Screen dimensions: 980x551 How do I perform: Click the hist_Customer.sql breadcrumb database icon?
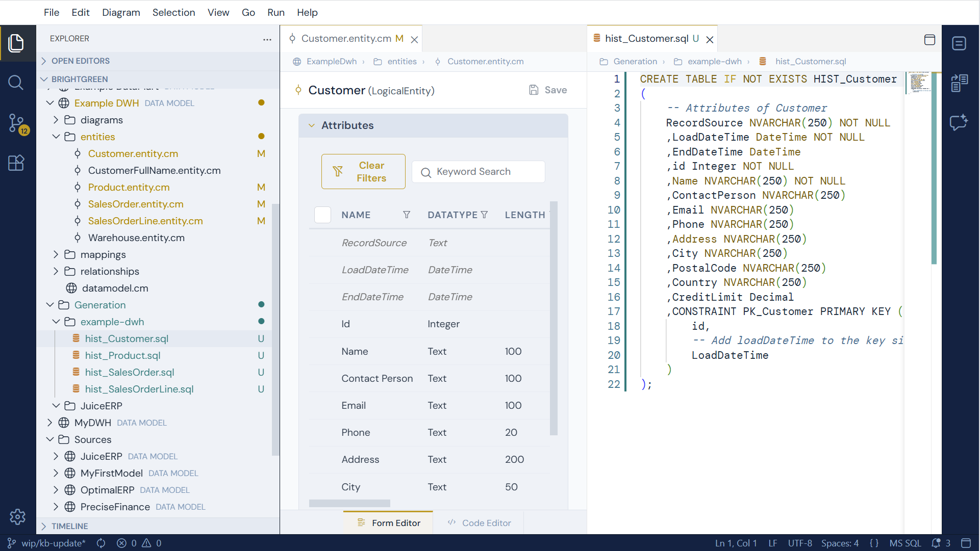[763, 62]
